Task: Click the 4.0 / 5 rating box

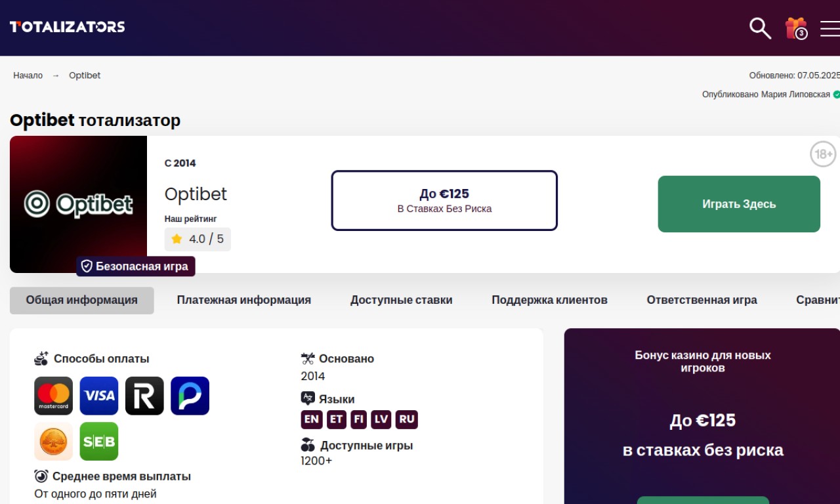Action: [x=198, y=239]
